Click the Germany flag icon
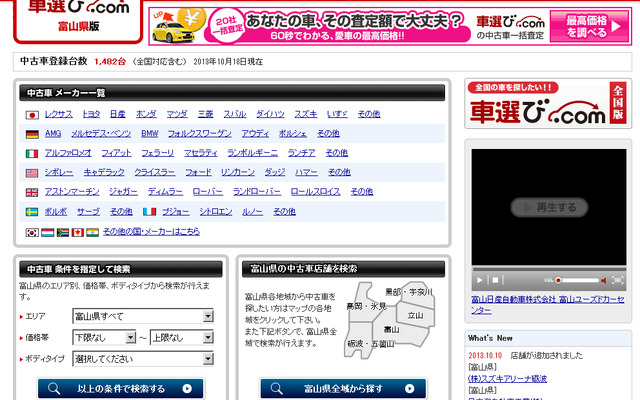The width and height of the screenshot is (640, 400). (x=32, y=134)
